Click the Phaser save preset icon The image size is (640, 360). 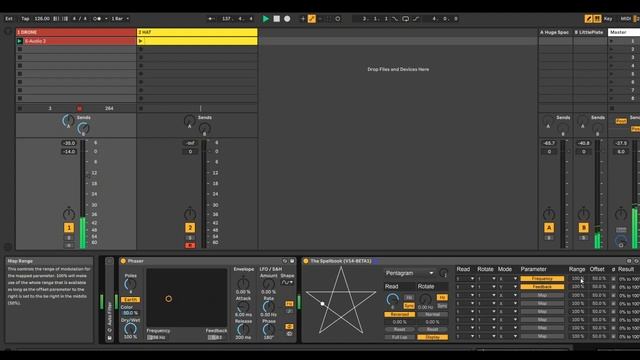coord(292,261)
